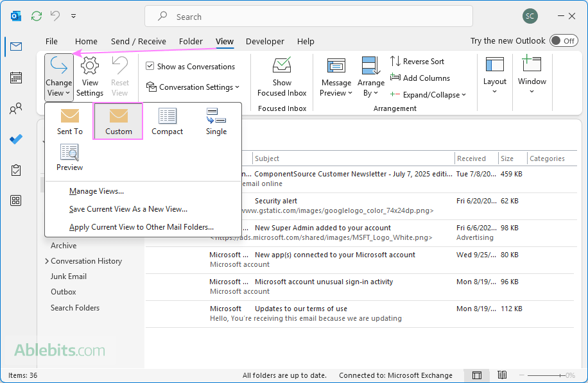Choose Save Current View As a New View...
The image size is (588, 383).
143,209
